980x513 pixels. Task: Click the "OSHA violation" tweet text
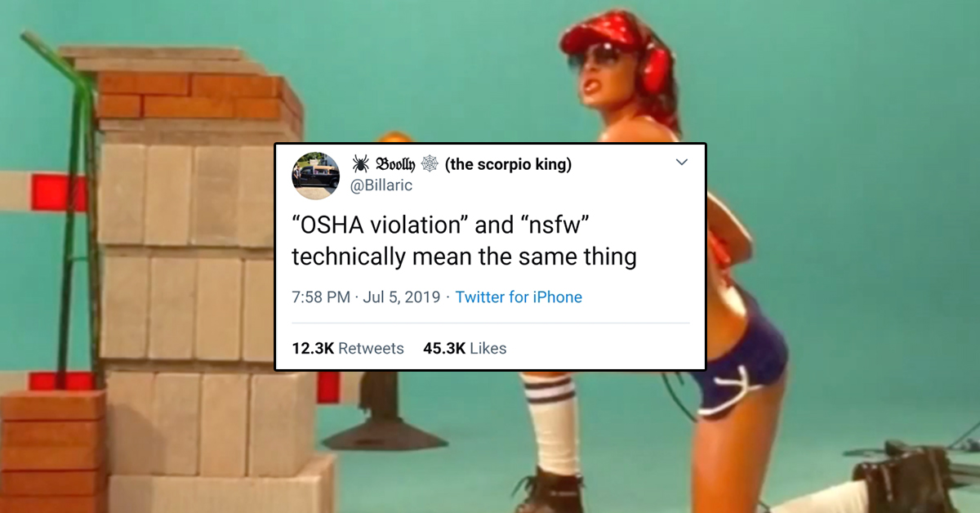tap(464, 239)
